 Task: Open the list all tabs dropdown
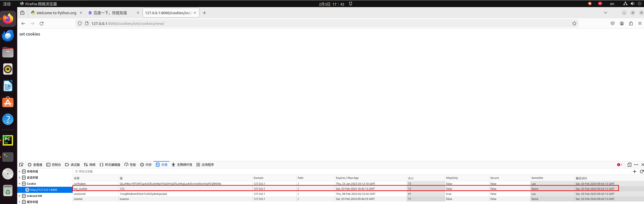pos(606,13)
